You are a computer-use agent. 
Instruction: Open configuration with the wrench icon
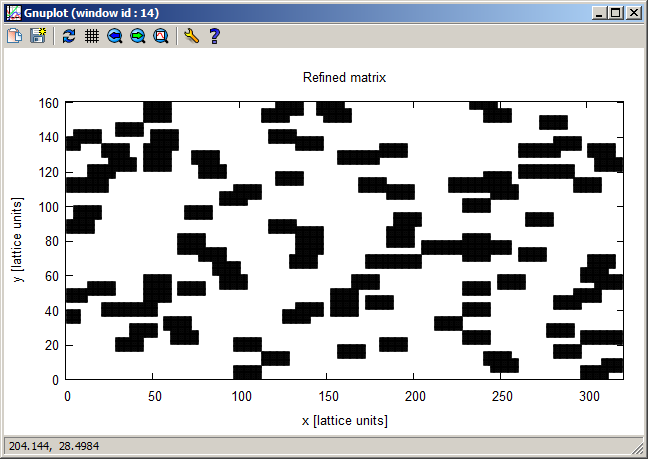[x=191, y=36]
